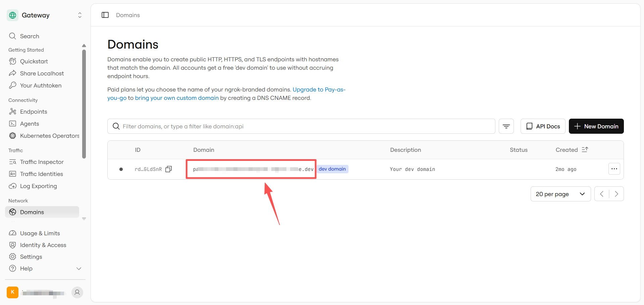644x305 pixels.
Task: Click the New Domain button
Action: [x=596, y=126]
